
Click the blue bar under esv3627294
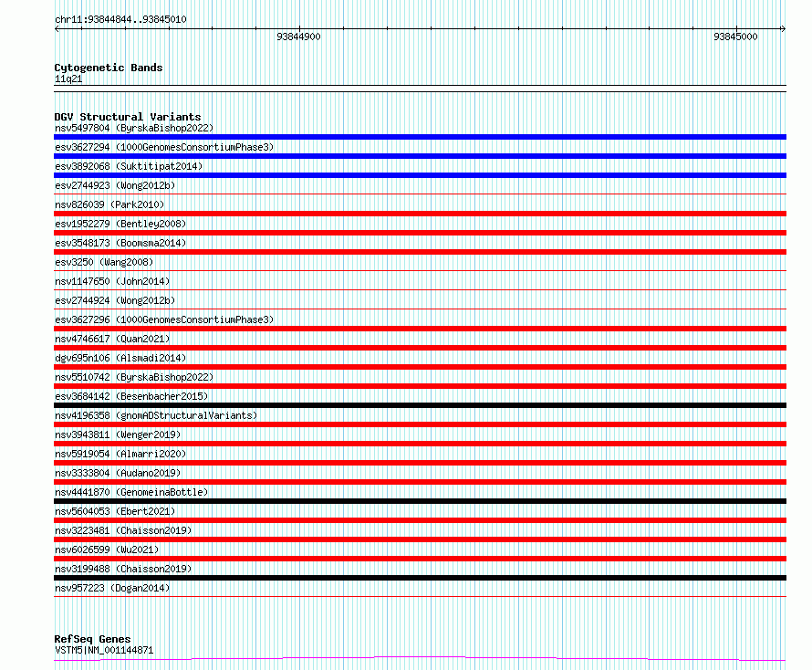420,156
